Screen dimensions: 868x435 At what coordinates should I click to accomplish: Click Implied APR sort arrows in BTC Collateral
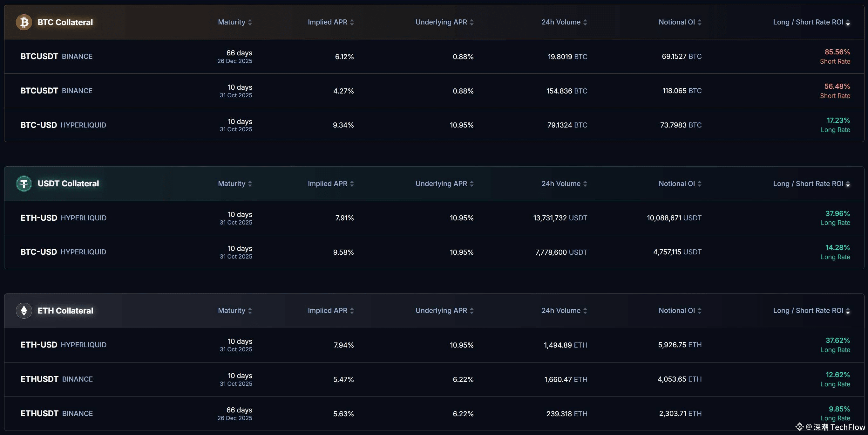(352, 22)
